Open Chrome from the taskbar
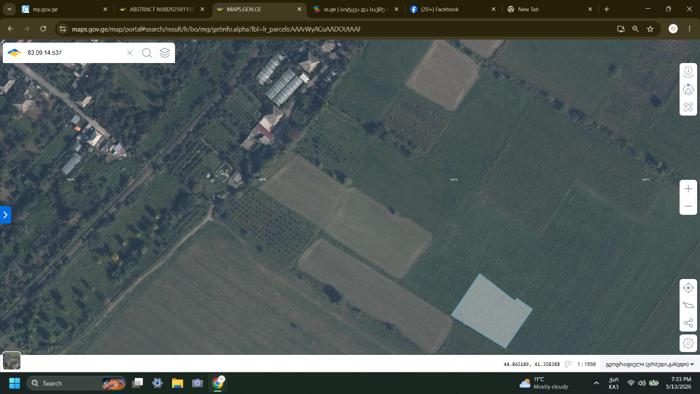The image size is (700, 394). (218, 383)
